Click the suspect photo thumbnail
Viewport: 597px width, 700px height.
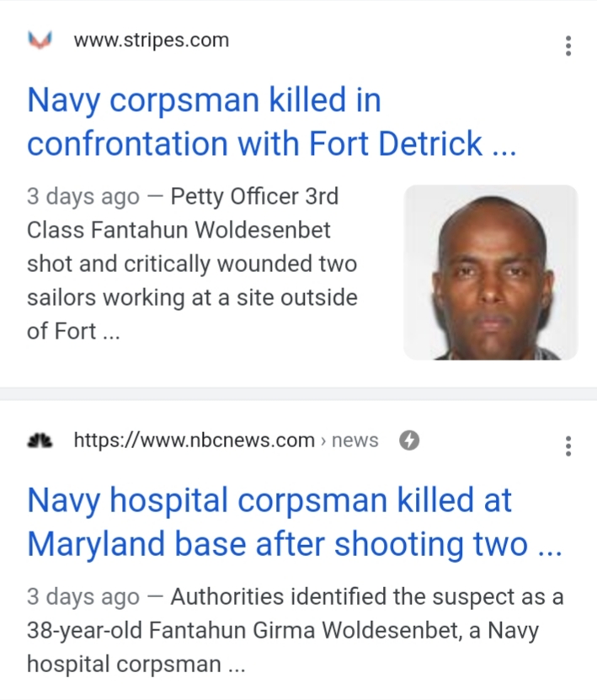pyautogui.click(x=491, y=273)
